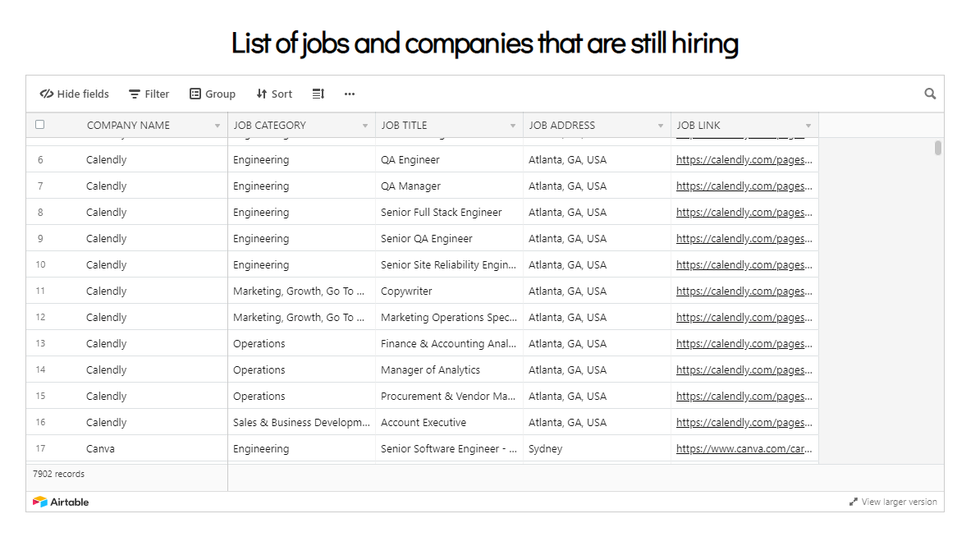The height and width of the screenshot is (546, 980).
Task: Open the JOB CATEGORY column dropdown
Action: point(364,125)
